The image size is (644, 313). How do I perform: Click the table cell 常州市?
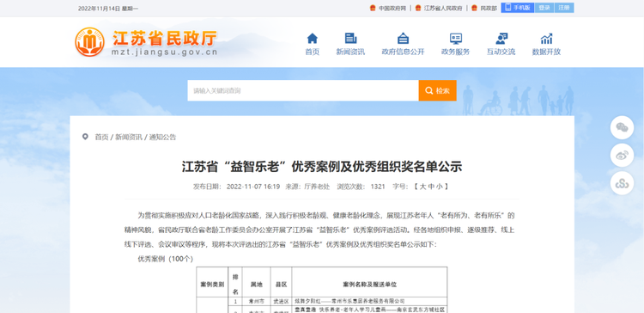click(256, 301)
